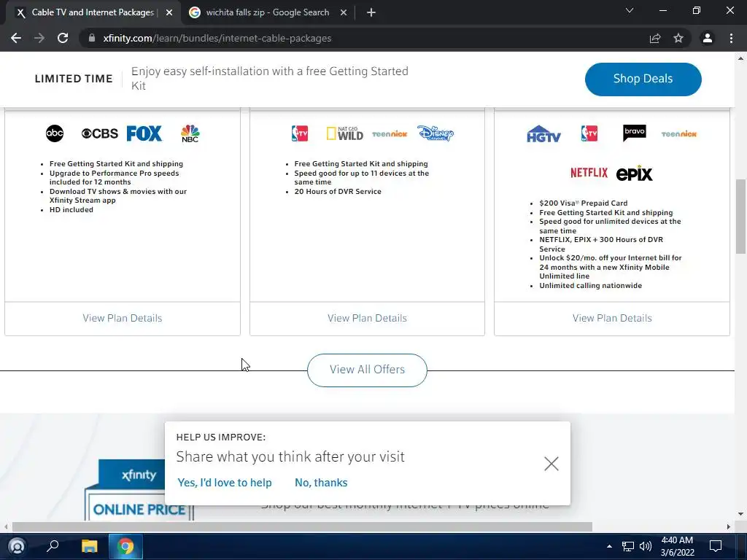Viewport: 747px width, 560px height.
Task: Click the EPIX logo
Action: pos(634,174)
